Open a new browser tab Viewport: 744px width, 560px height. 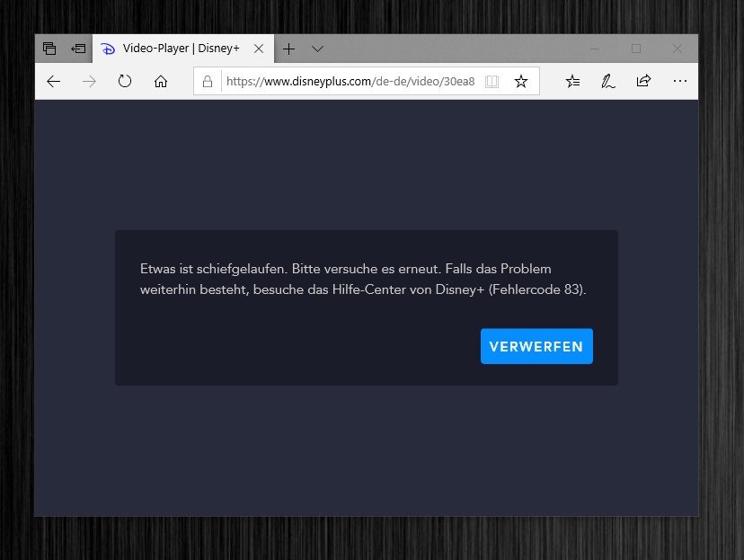288,49
